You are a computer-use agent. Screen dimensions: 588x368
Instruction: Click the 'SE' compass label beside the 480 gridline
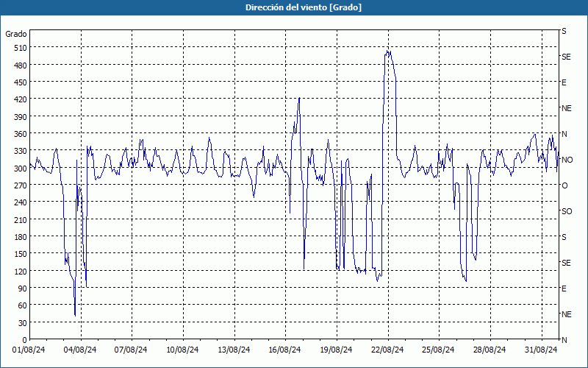[x=566, y=57]
